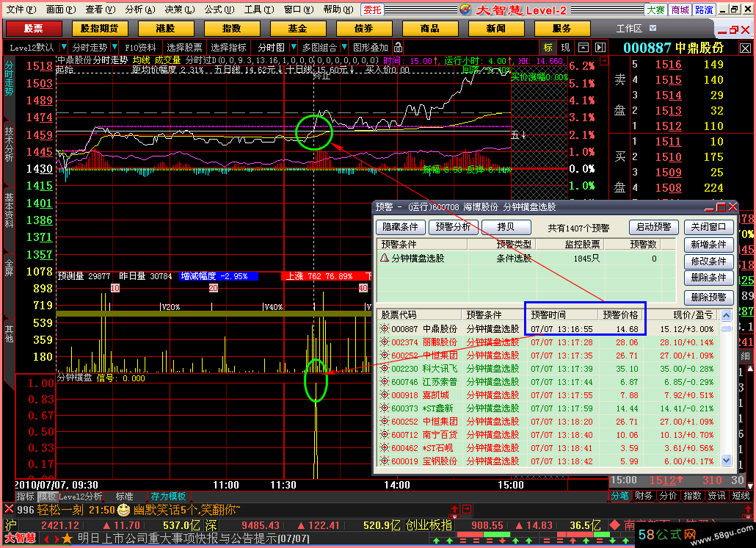Image resolution: width=756 pixels, height=548 pixels.
Task: Click the smiley face icon in the news ticker
Action: coord(123,509)
